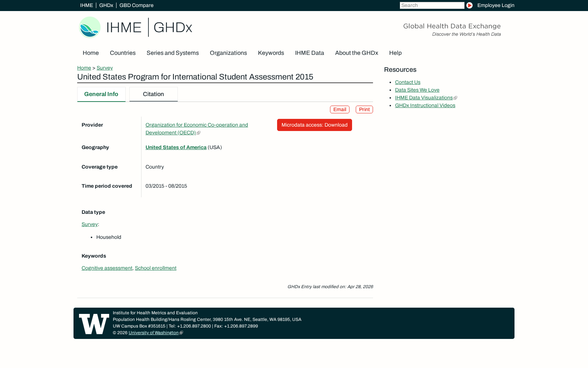
Task: Open the Countries menu item
Action: [x=123, y=53]
